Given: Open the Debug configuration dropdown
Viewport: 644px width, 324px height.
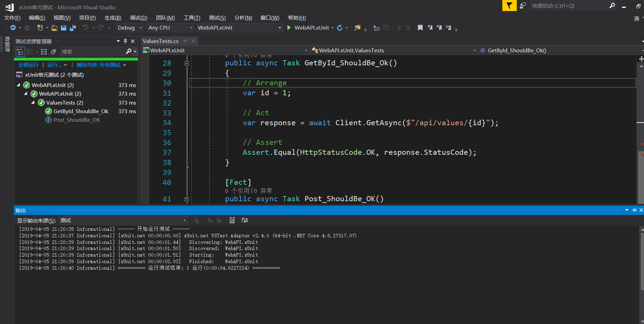Looking at the screenshot, I should point(130,28).
